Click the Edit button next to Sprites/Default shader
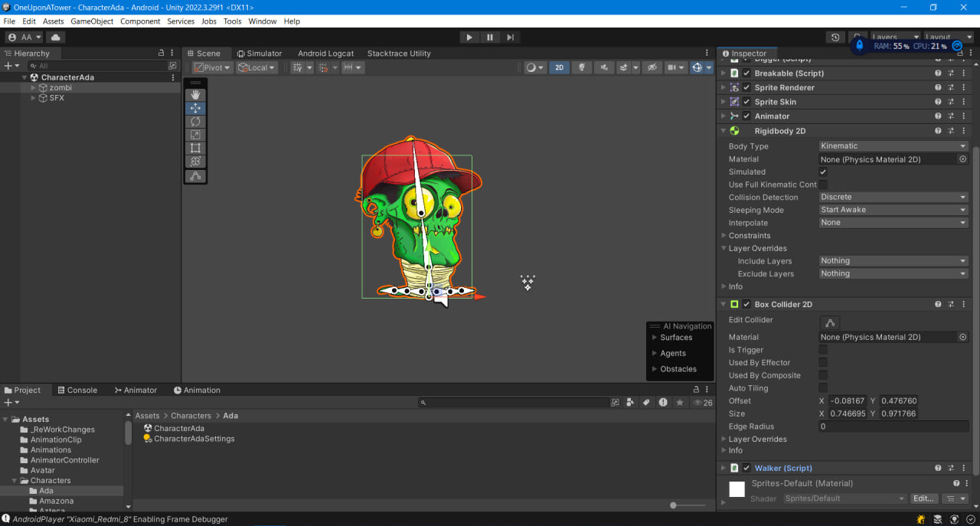 pyautogui.click(x=923, y=498)
